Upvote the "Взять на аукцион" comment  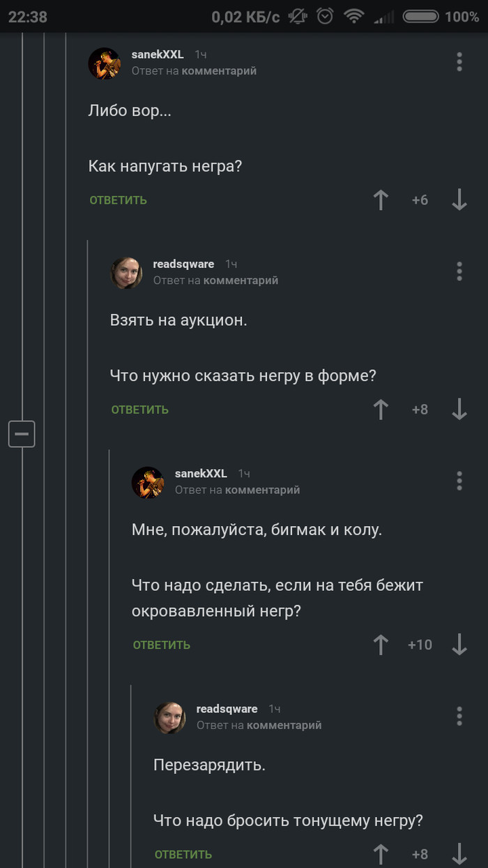pyautogui.click(x=381, y=410)
